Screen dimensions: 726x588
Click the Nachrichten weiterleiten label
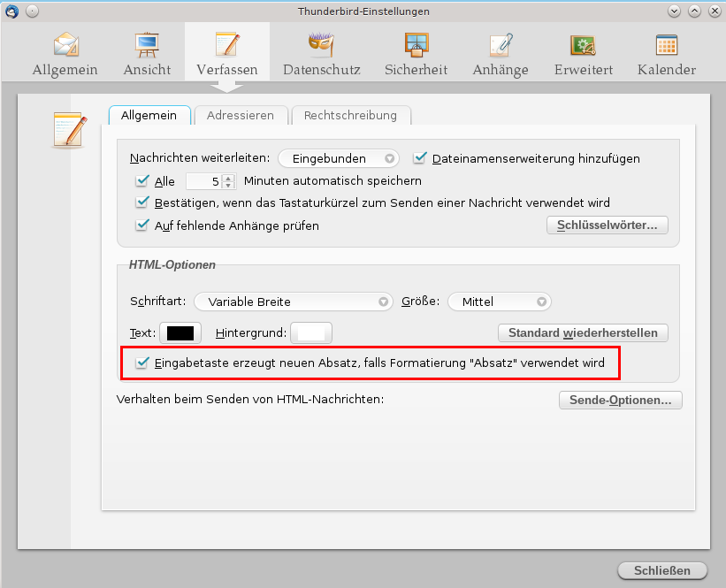point(200,158)
